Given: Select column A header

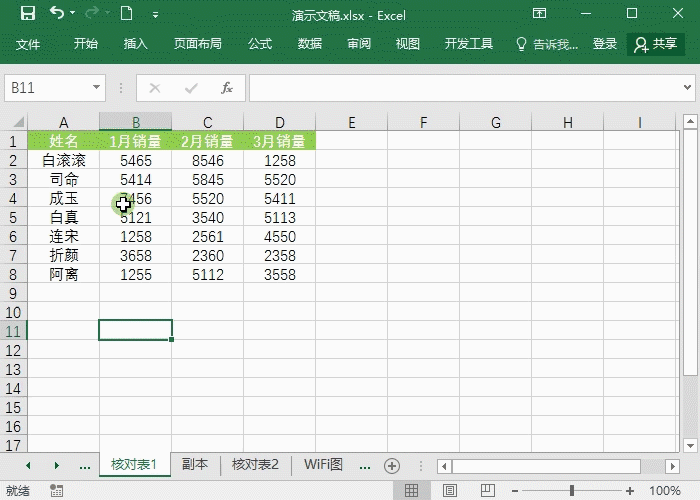Looking at the screenshot, I should coord(63,122).
